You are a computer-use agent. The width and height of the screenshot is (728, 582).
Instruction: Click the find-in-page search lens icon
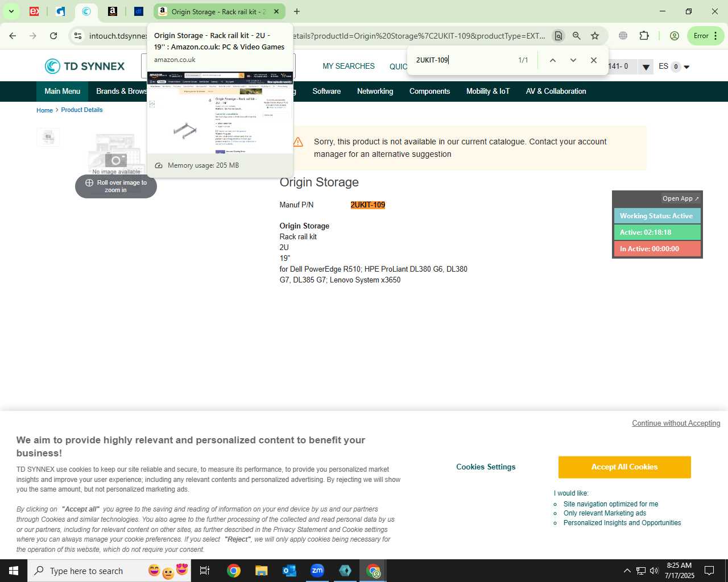tap(559, 36)
